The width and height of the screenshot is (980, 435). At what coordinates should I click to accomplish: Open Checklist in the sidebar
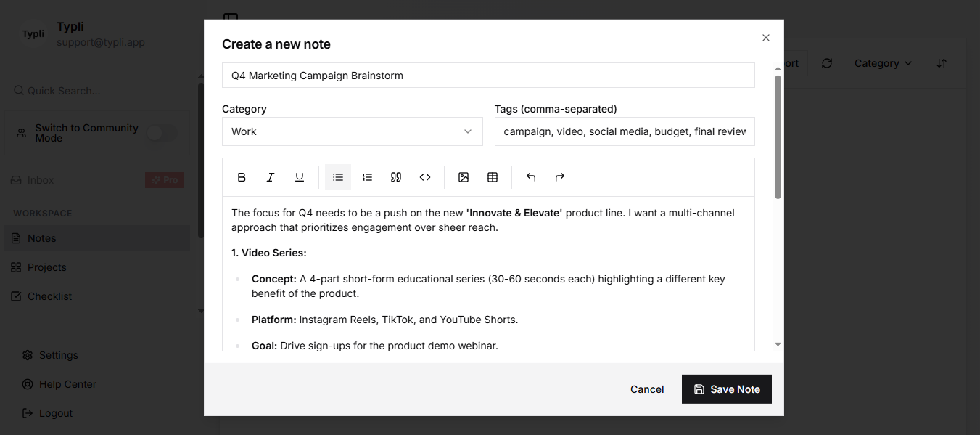pyautogui.click(x=49, y=296)
